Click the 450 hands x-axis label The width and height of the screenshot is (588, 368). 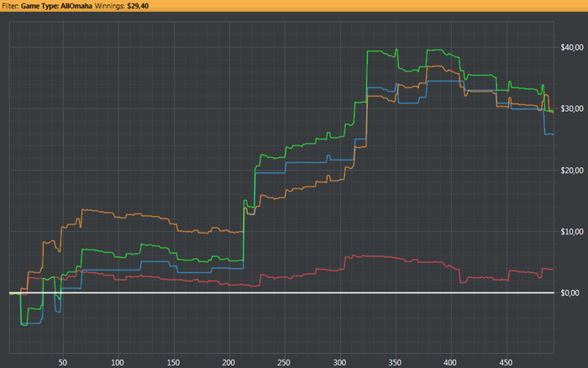point(506,362)
